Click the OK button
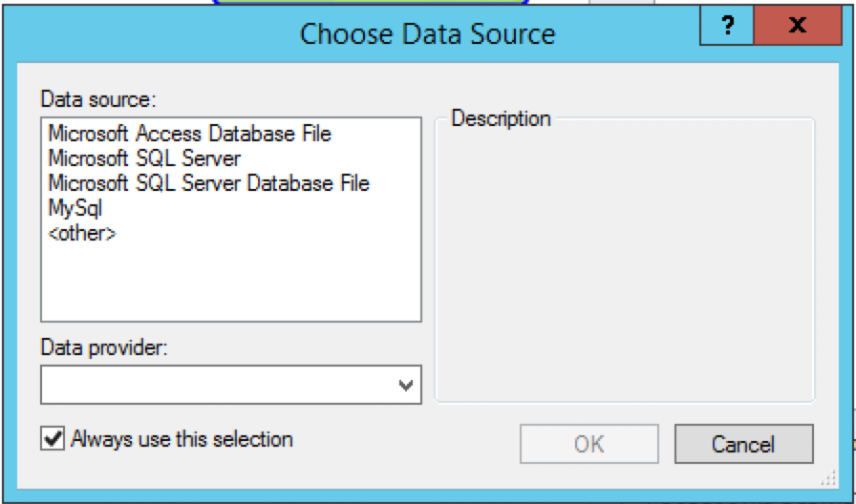The width and height of the screenshot is (856, 504). point(589,444)
